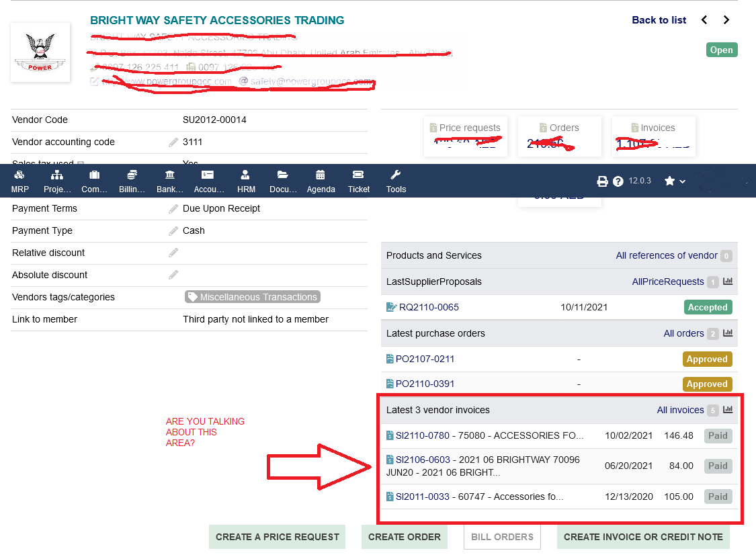Edit Relative discount using the pencil icon
The image size is (756, 559).
coord(173,253)
